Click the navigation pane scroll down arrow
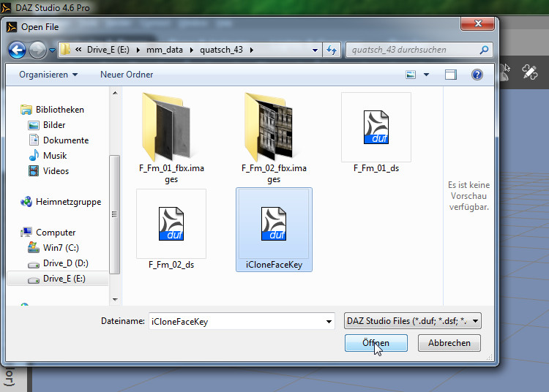Screen dimensions: 549x392 coord(115,300)
